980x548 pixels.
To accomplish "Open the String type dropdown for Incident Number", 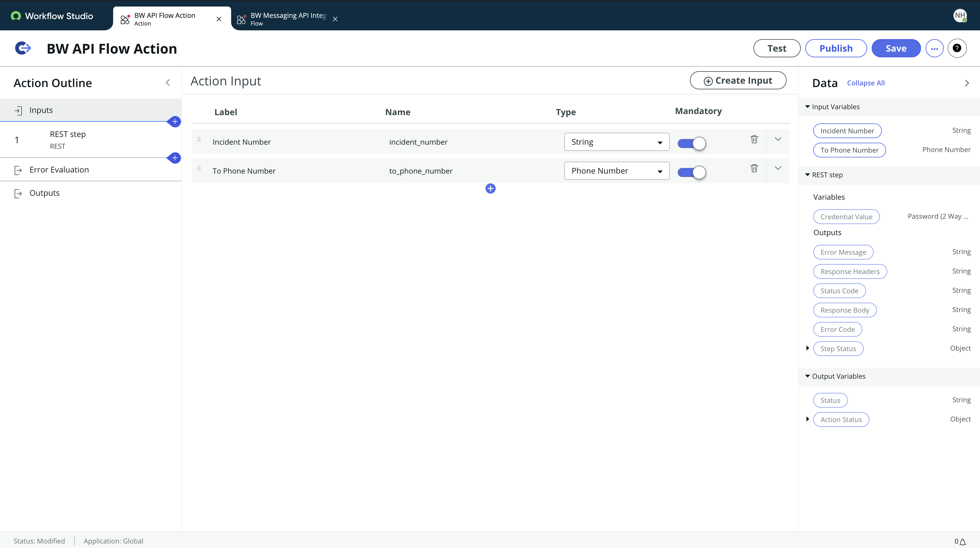I will pos(617,142).
